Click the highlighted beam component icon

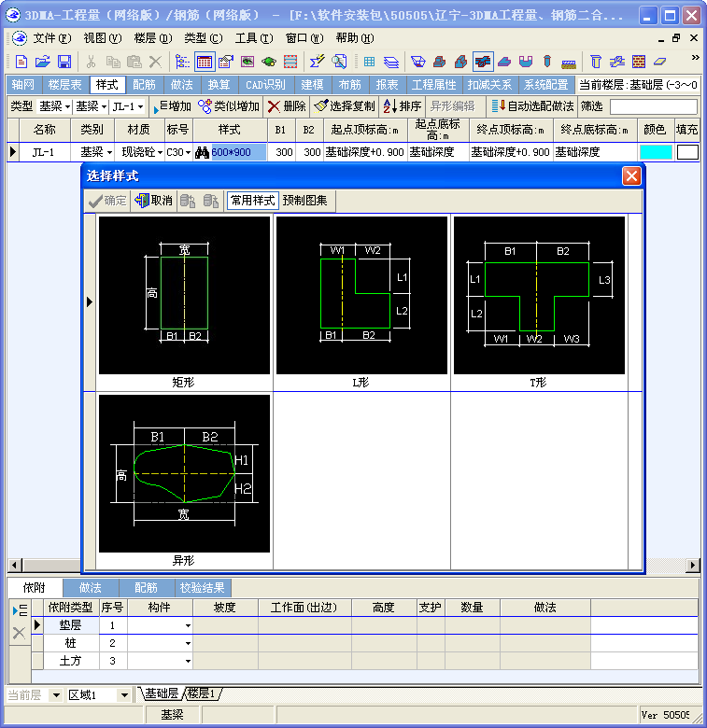pos(483,62)
